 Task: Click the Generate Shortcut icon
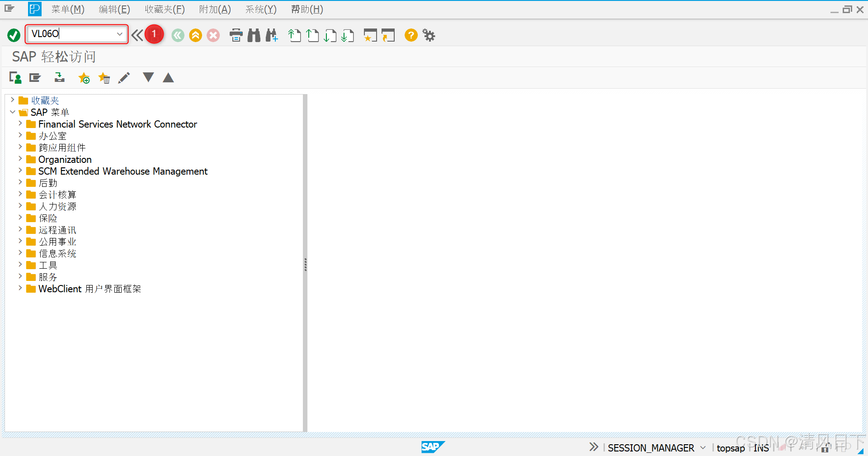pos(388,35)
